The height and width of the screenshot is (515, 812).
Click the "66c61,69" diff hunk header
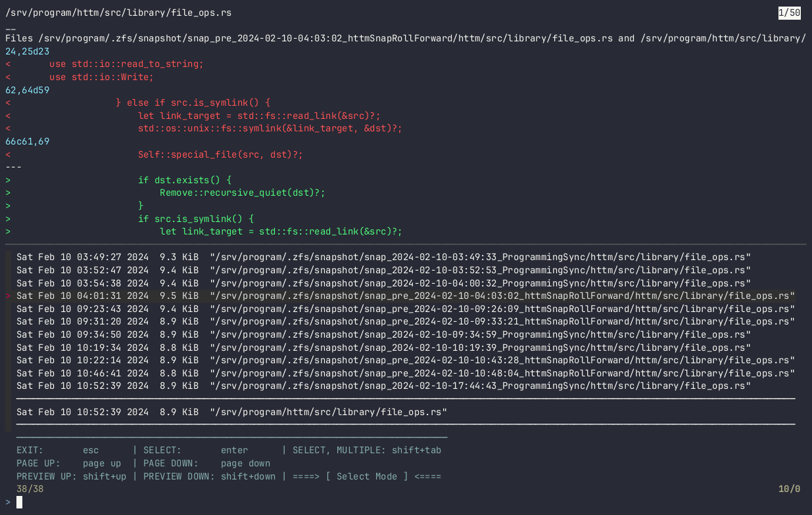click(x=27, y=141)
